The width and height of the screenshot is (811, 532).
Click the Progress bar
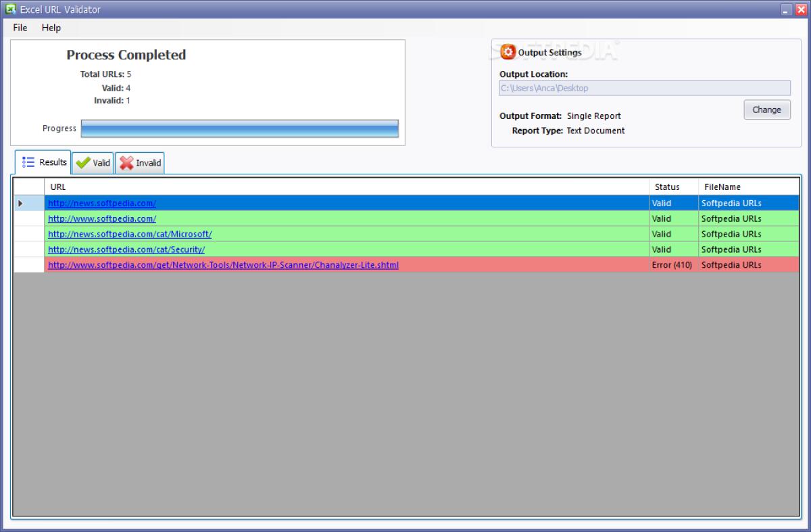(x=239, y=128)
